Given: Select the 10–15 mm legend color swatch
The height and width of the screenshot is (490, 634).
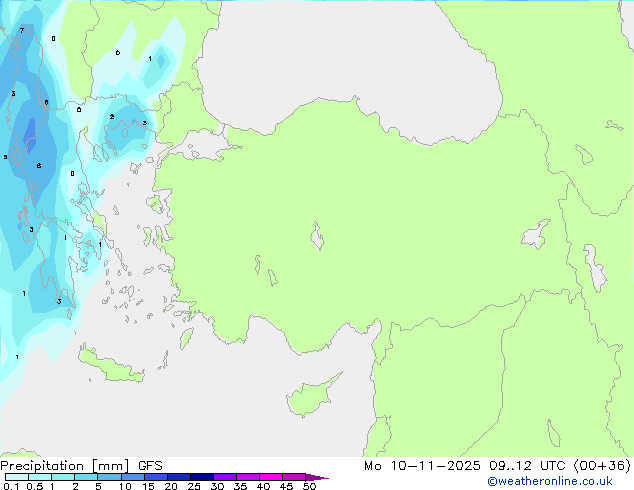Looking at the screenshot, I should 132,477.
